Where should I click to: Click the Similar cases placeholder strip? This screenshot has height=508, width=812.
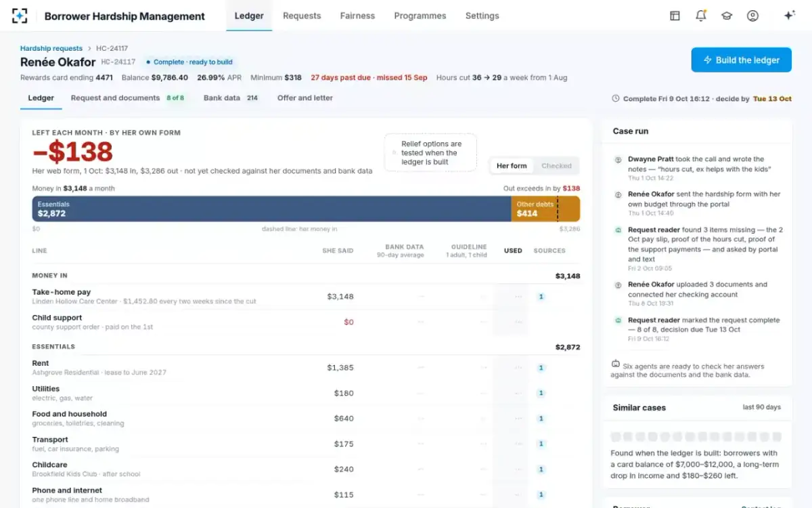point(696,437)
